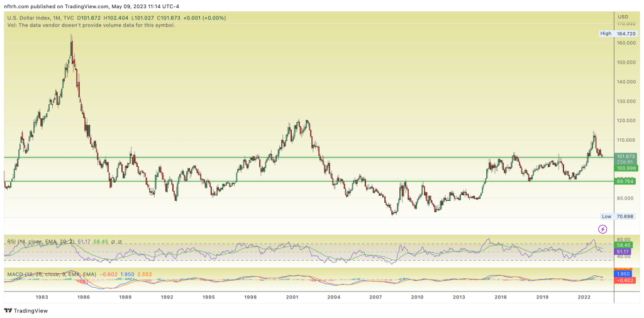Click the U.S. Dollar Index symbol title
Image resolution: width=644 pixels, height=318 pixels.
[31, 18]
